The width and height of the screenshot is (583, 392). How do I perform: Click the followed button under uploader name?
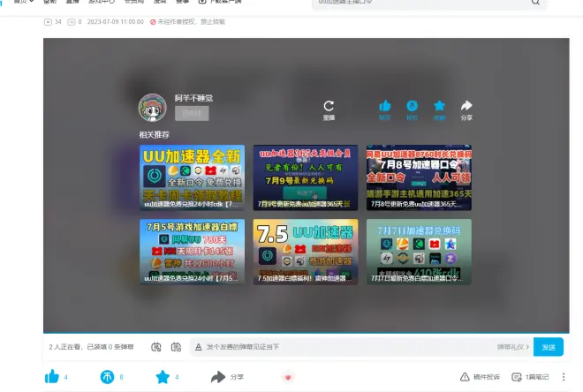pyautogui.click(x=192, y=113)
